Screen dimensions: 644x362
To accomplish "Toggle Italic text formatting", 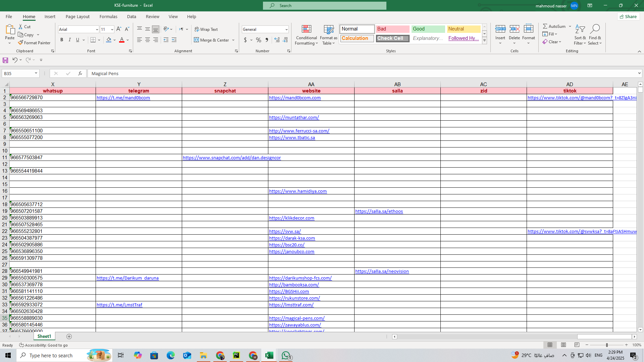I will [x=70, y=40].
